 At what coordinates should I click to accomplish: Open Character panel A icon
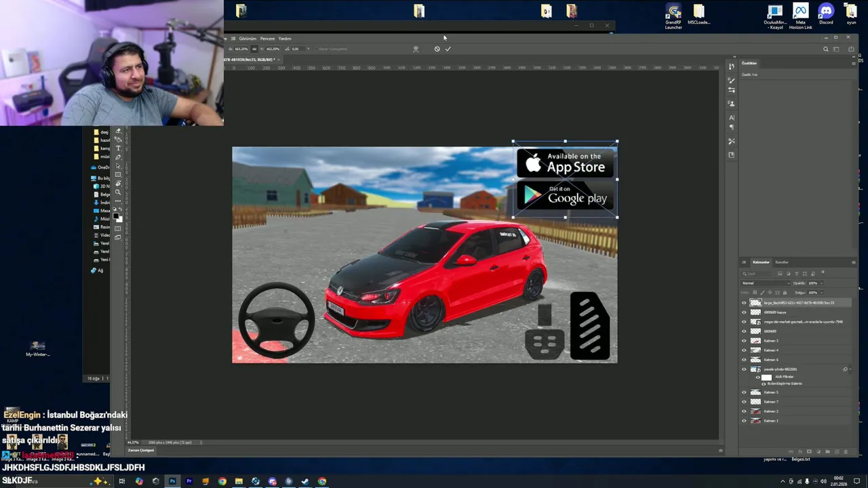point(731,117)
